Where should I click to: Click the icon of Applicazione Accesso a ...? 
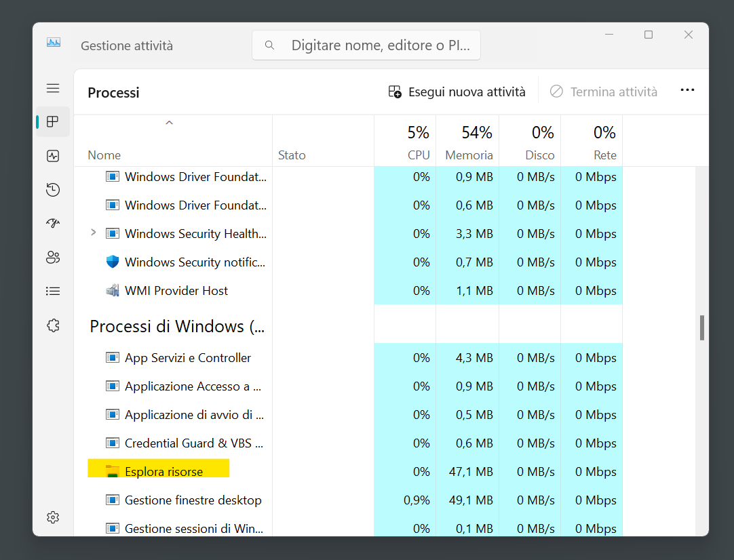pos(113,386)
